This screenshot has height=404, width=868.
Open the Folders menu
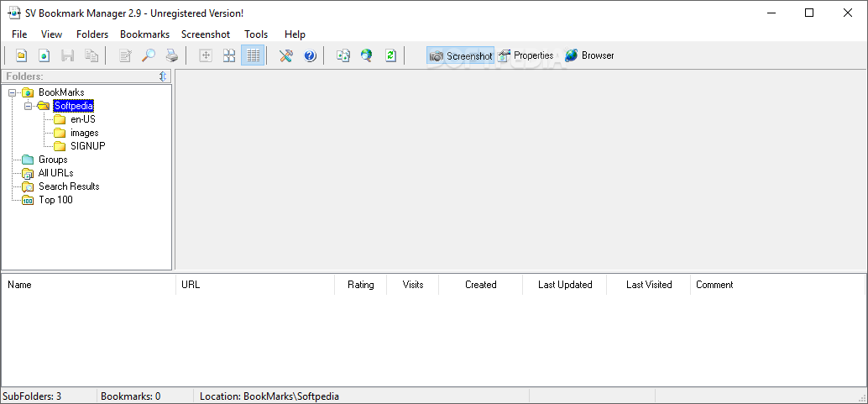pos(92,34)
